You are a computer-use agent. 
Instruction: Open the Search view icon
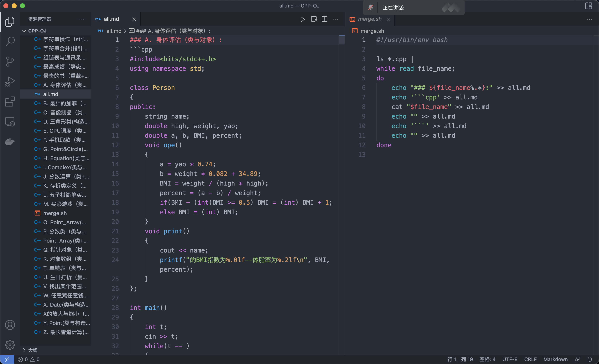tap(10, 41)
